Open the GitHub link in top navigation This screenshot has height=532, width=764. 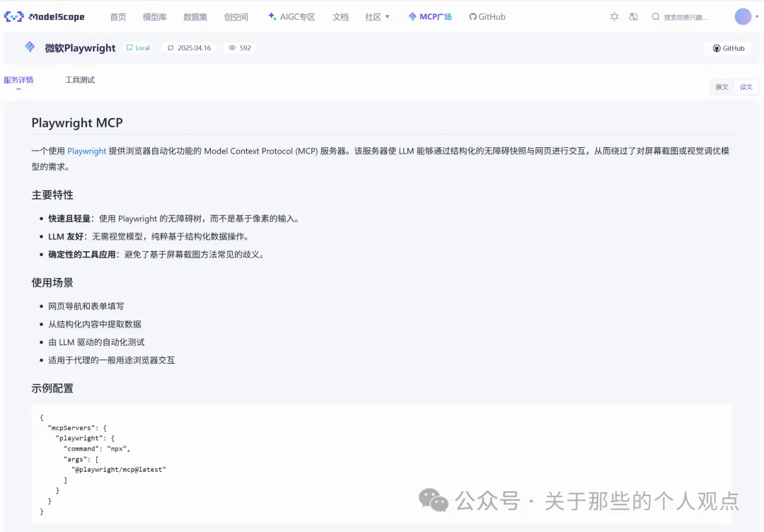(x=487, y=17)
